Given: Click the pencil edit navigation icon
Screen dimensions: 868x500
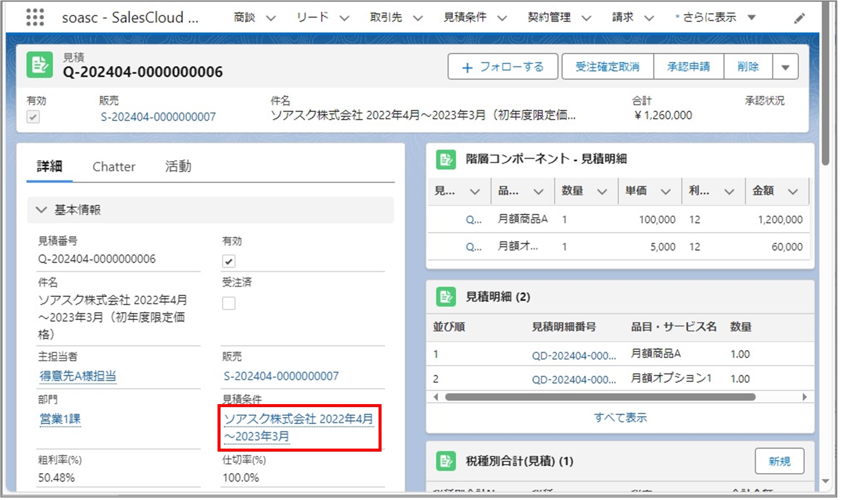Looking at the screenshot, I should coord(799,18).
